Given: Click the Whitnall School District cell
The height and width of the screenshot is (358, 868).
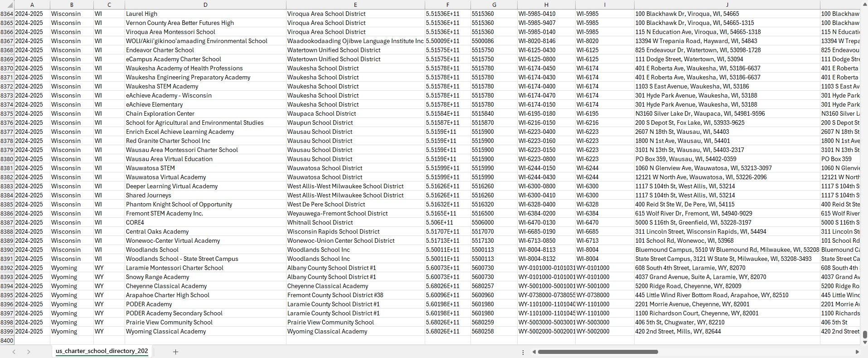Looking at the screenshot, I should (320, 223).
